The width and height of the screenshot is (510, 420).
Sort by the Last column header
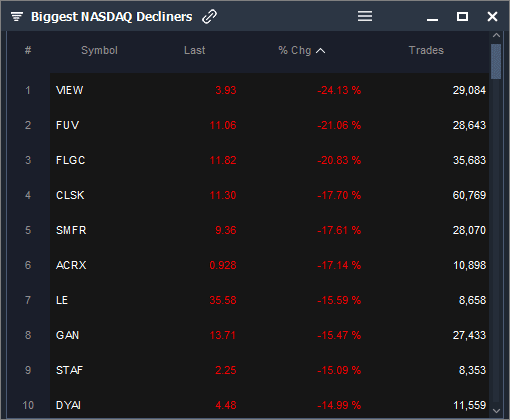coord(195,50)
